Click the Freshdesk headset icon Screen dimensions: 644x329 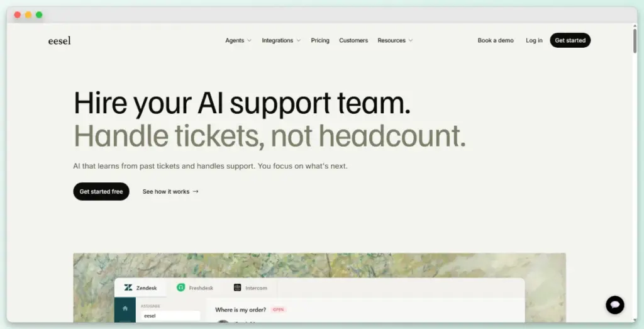click(180, 287)
